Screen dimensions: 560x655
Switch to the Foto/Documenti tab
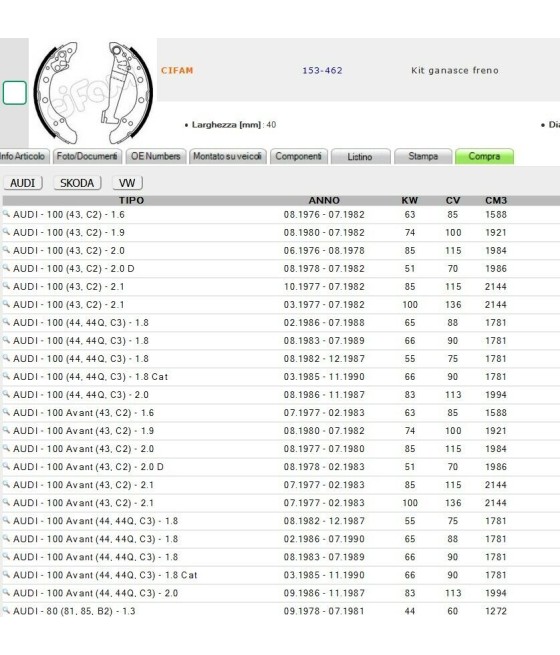(87, 156)
